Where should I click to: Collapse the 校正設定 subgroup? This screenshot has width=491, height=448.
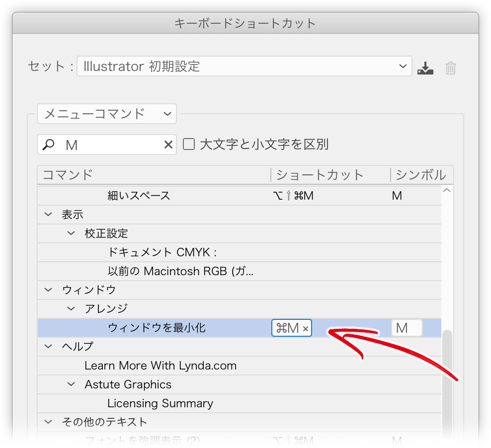point(71,233)
